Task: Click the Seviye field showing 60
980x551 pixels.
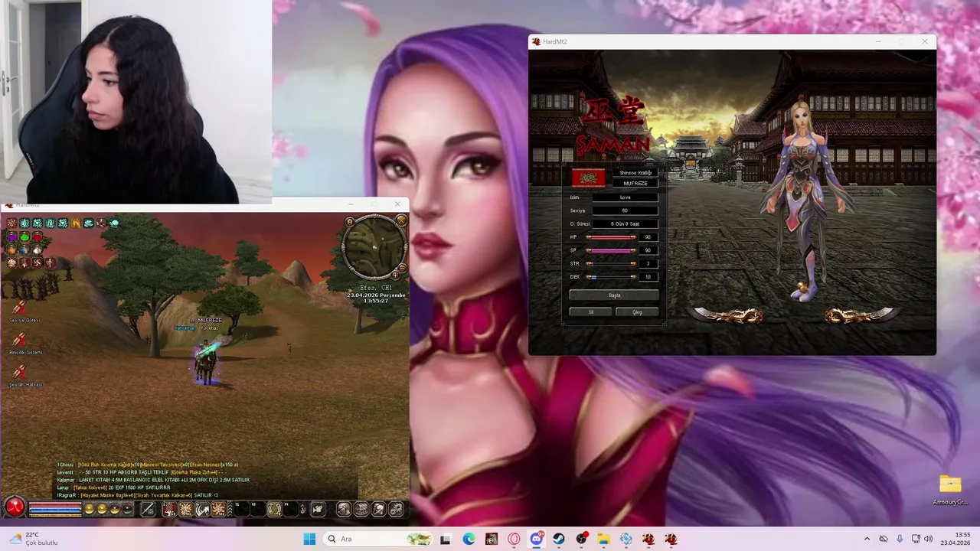Action: (x=625, y=210)
